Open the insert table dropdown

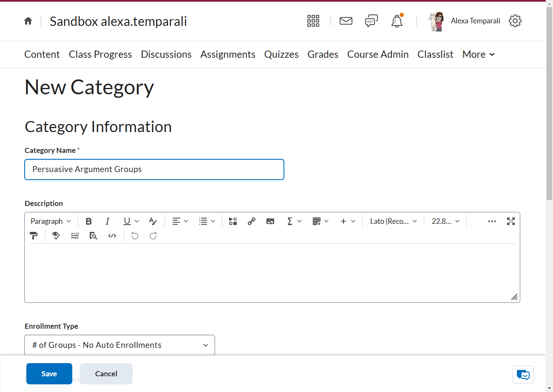[x=321, y=221]
